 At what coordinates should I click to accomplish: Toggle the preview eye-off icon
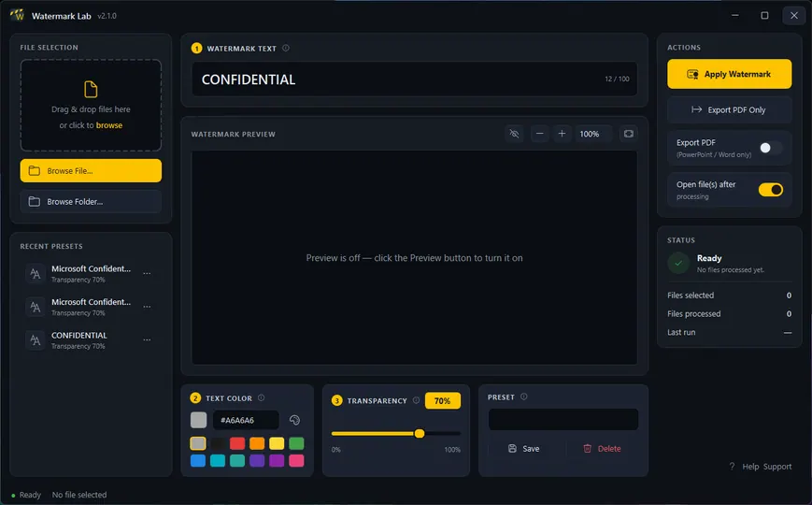coord(514,134)
